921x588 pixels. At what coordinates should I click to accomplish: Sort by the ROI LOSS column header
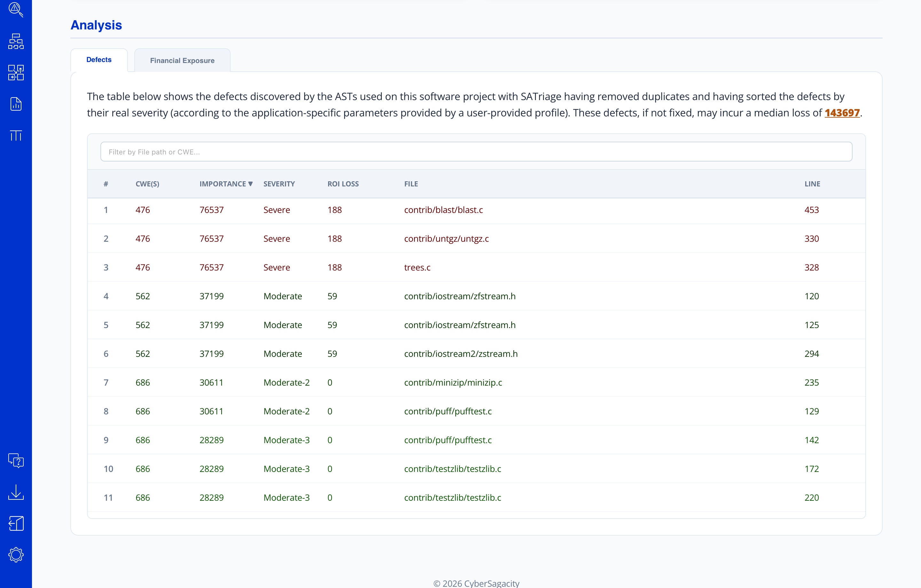coord(343,184)
